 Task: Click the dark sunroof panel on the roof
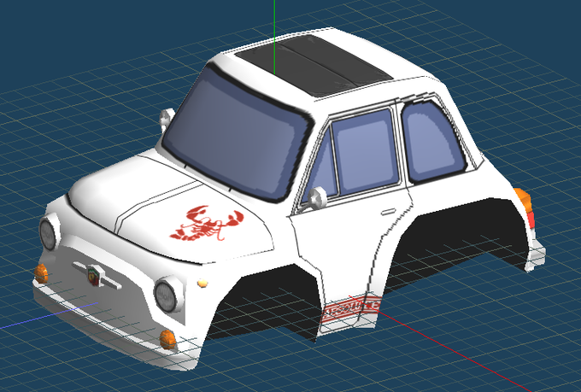[314, 64]
